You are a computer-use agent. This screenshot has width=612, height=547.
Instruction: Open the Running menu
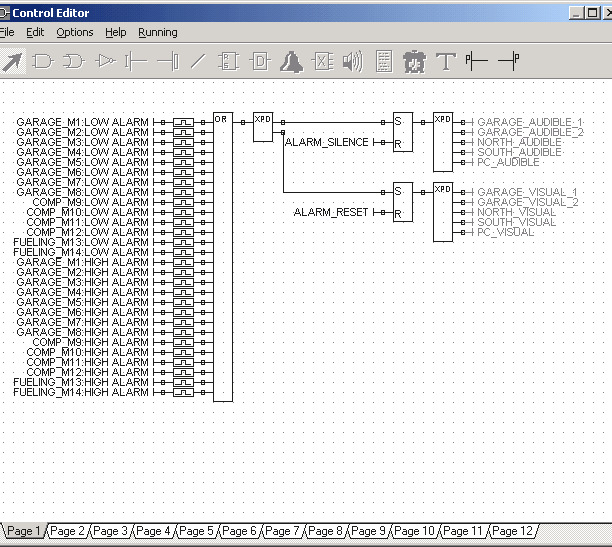(158, 32)
